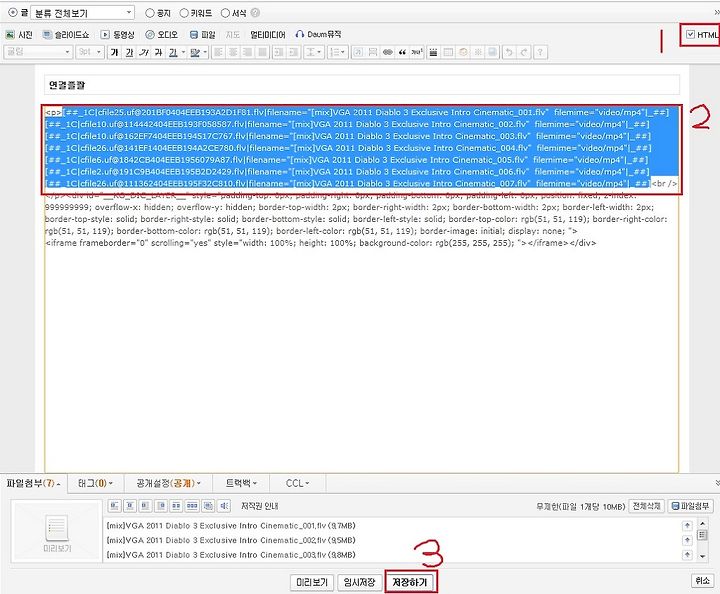Open the 공개설정(공개) tab
The height and width of the screenshot is (594, 720).
[169, 483]
